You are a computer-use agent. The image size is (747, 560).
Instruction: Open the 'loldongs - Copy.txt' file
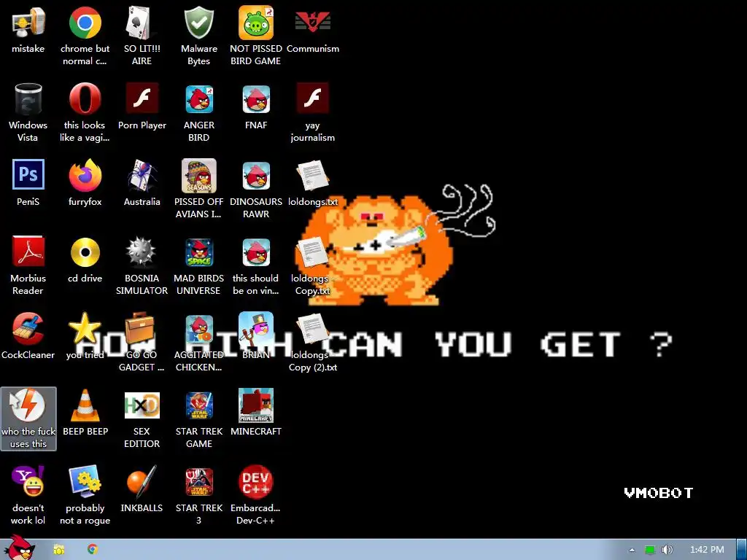point(312,252)
